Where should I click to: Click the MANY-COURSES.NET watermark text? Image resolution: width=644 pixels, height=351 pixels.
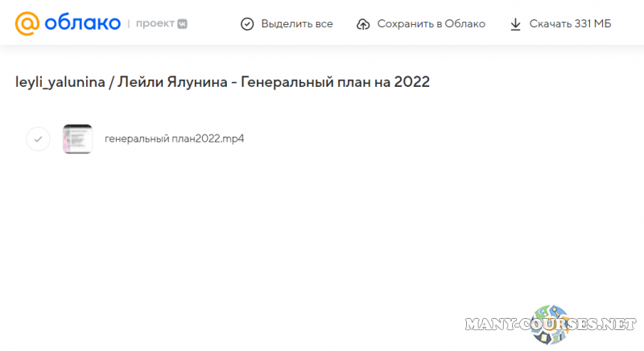pos(483,325)
